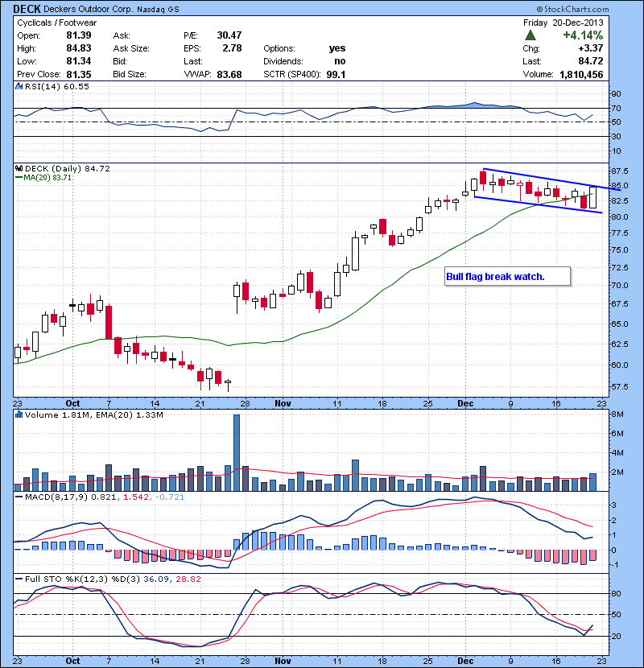Viewport: 644px width, 668px height.
Task: Click the Chg value +3.37
Action: (x=591, y=48)
